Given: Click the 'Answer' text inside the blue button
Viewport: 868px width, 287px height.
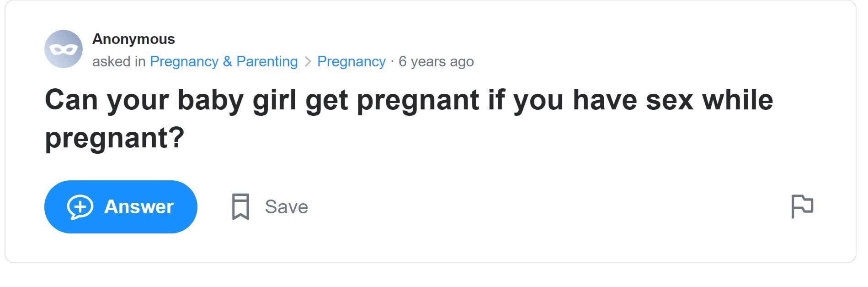Looking at the screenshot, I should coord(138,207).
